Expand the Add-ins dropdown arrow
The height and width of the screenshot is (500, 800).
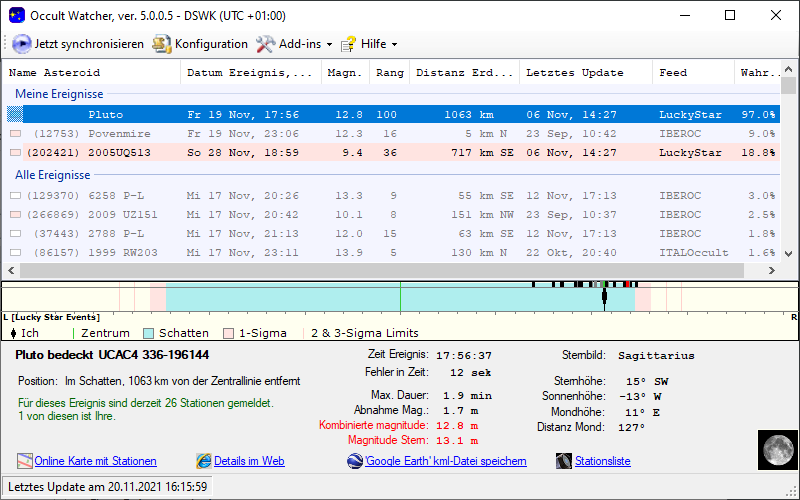(x=330, y=45)
